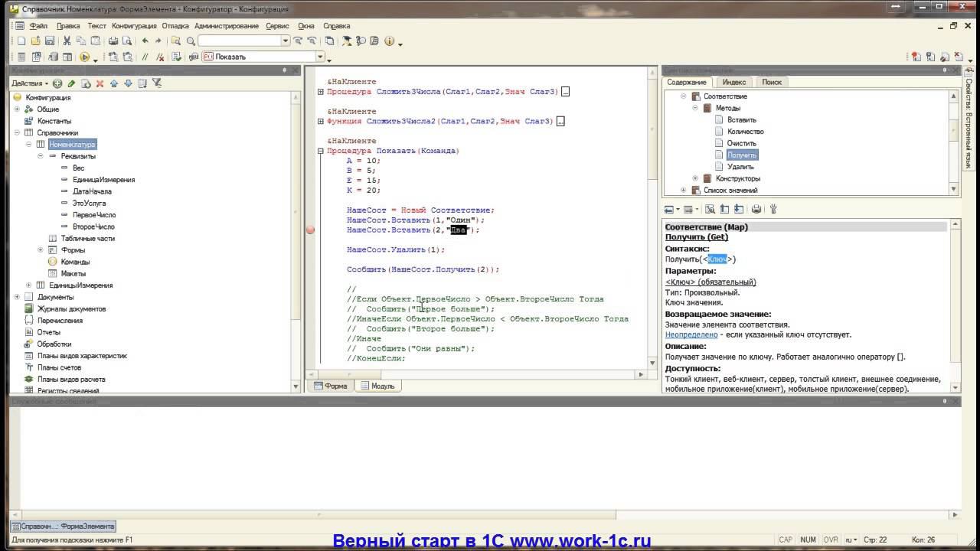Open the Администрирование menu
The width and height of the screenshot is (980, 551).
[227, 26]
